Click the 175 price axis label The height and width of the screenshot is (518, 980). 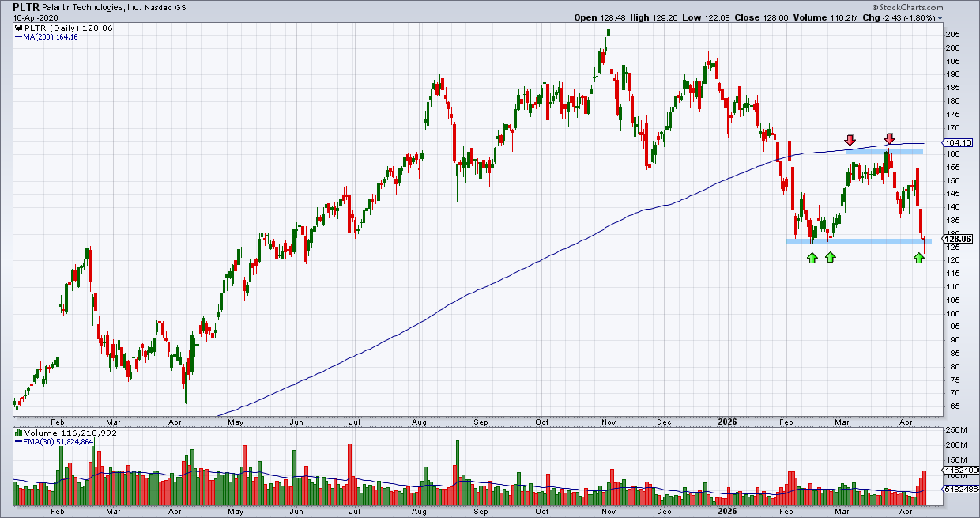[952, 114]
